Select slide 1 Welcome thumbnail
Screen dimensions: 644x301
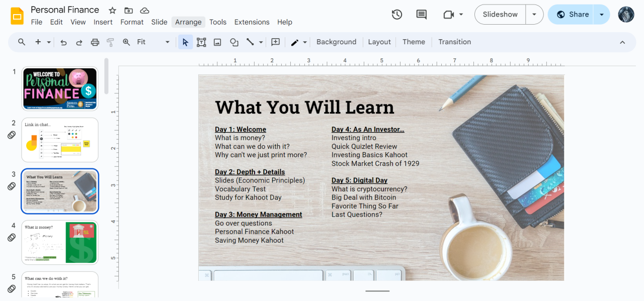point(60,88)
